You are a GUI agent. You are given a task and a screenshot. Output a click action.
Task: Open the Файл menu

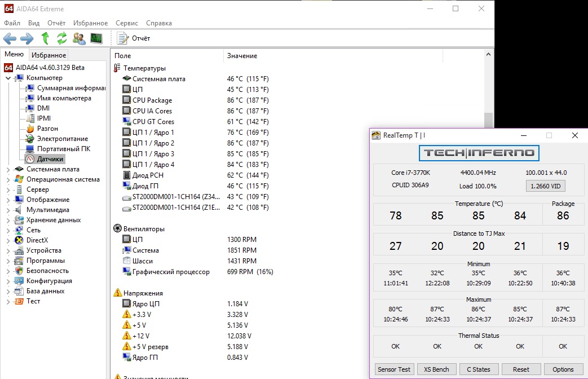tap(12, 23)
